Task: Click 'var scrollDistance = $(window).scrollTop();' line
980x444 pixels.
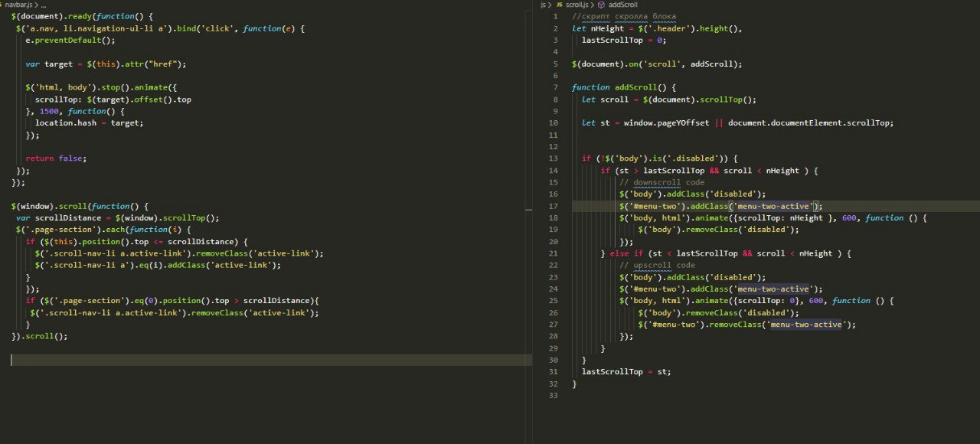Action: point(117,217)
